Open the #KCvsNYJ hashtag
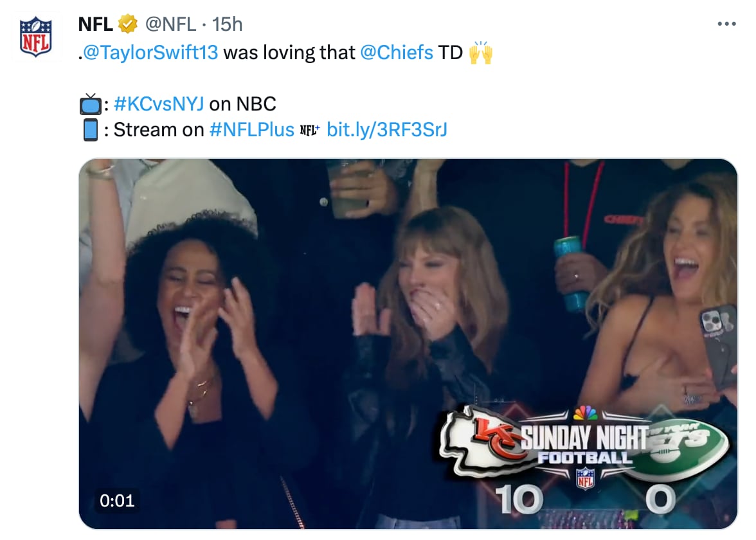This screenshot has height=540, width=756. [x=159, y=104]
